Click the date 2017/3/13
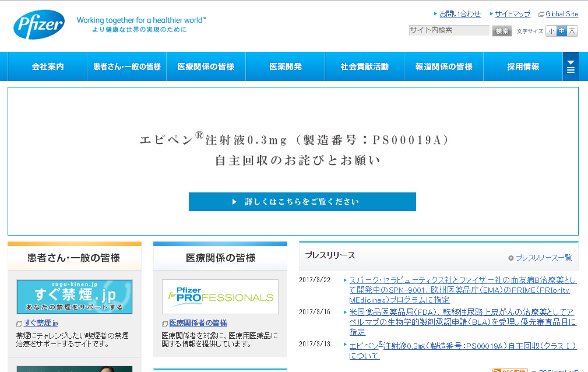Screen dimensions: 588x372 tap(315, 344)
